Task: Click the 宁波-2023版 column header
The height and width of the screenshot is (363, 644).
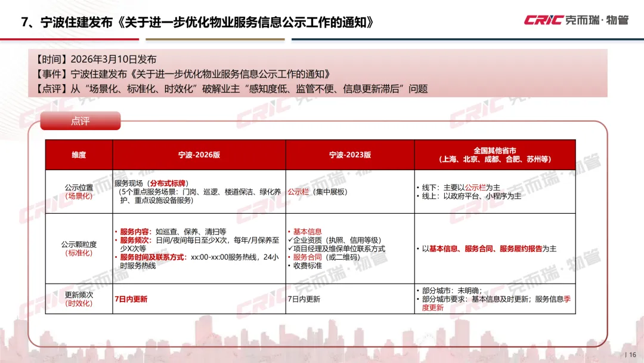Action: (350, 155)
